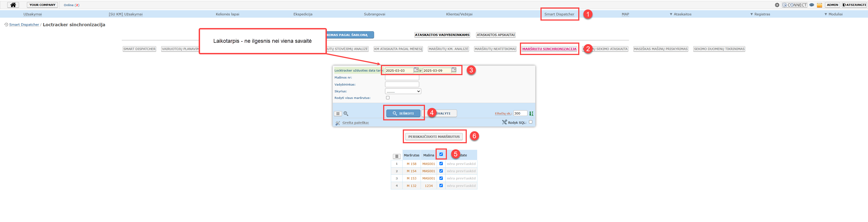868x222 pixels.
Task: Click the sort order Z-A icon
Action: 531,114
